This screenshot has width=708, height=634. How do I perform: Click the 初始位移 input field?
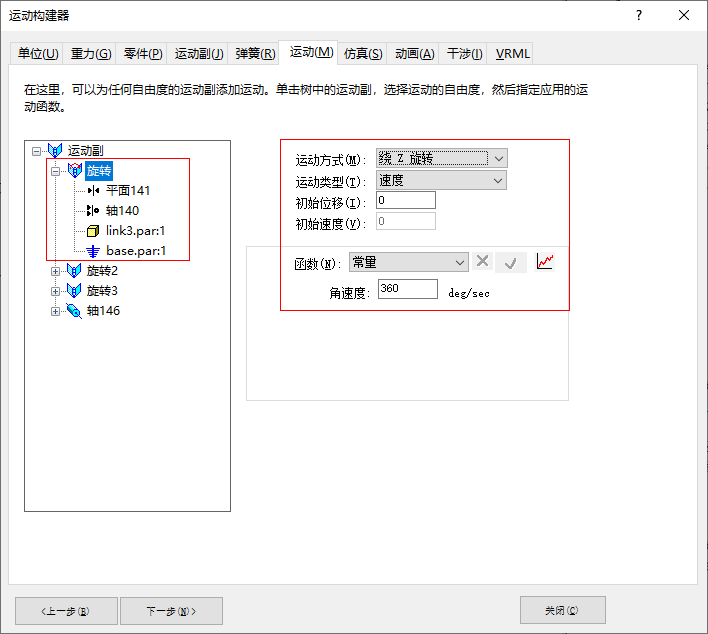(405, 200)
